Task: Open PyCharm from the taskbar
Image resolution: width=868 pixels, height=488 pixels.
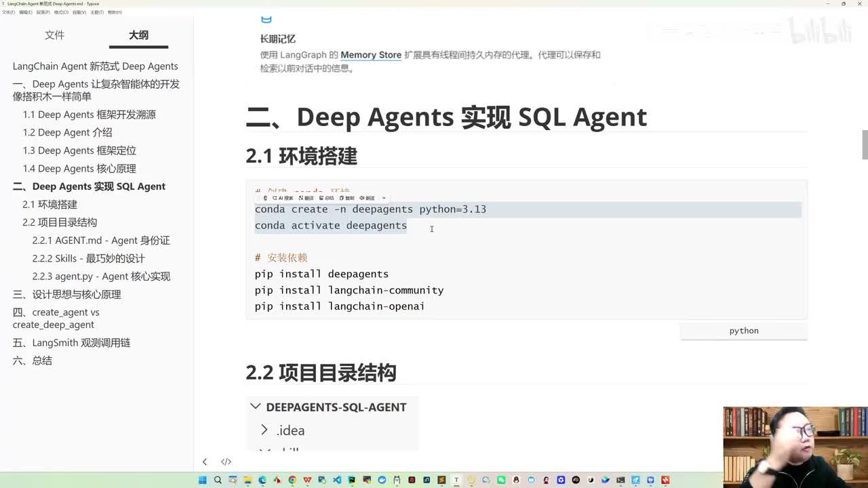Action: (351, 481)
